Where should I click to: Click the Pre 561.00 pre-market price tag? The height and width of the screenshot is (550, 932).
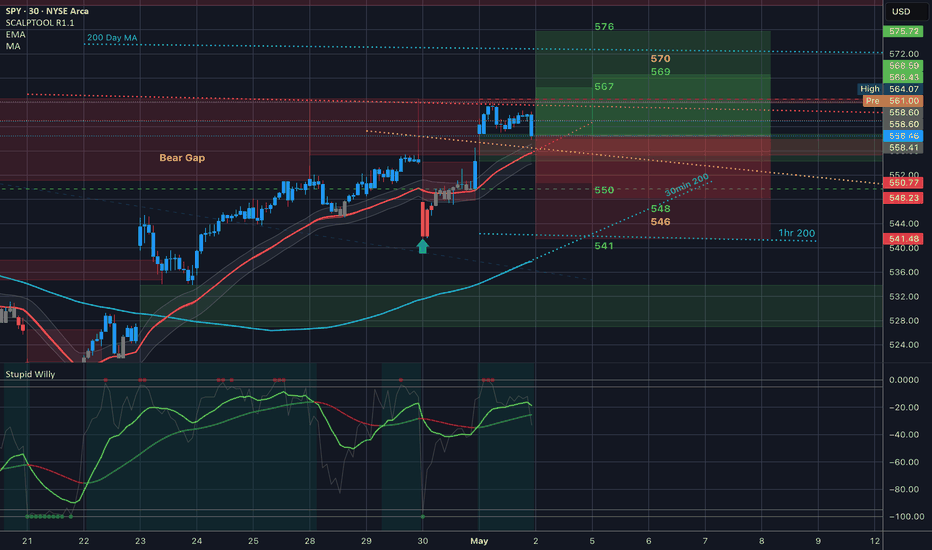tap(893, 101)
